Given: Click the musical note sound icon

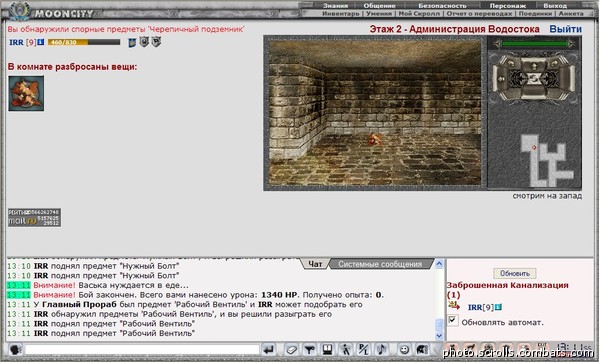Looking at the screenshot, I should tap(382, 349).
